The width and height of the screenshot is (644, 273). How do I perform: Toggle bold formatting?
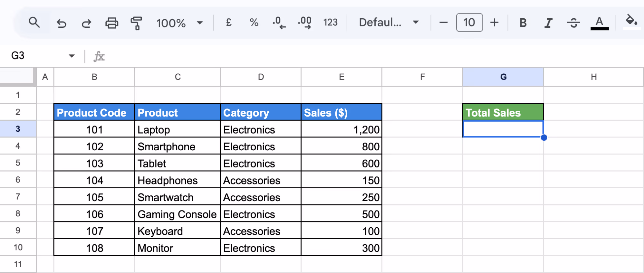[523, 23]
